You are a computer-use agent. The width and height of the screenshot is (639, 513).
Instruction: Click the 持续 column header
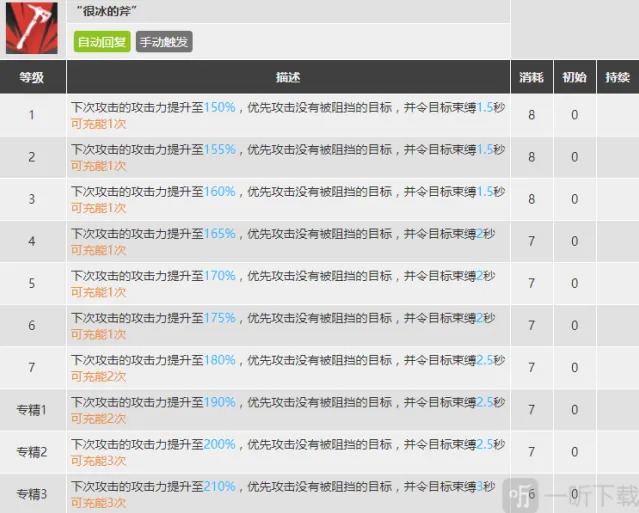point(617,77)
